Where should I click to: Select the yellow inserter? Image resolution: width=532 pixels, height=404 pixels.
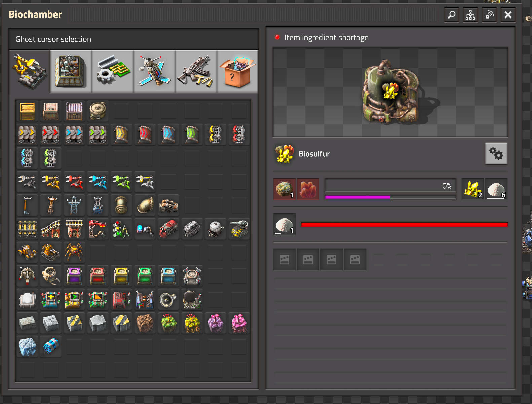(51, 182)
